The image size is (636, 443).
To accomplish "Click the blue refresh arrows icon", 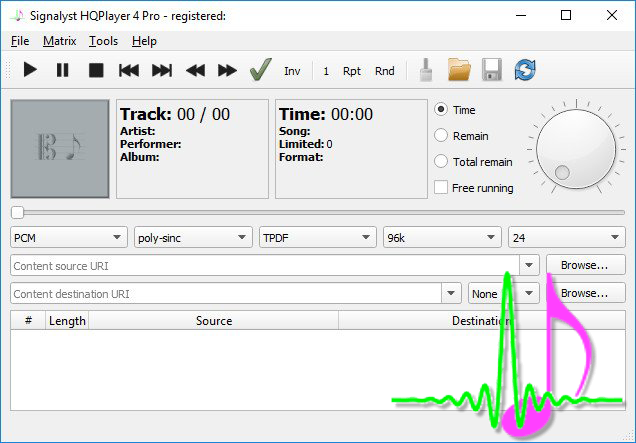I will coord(525,70).
